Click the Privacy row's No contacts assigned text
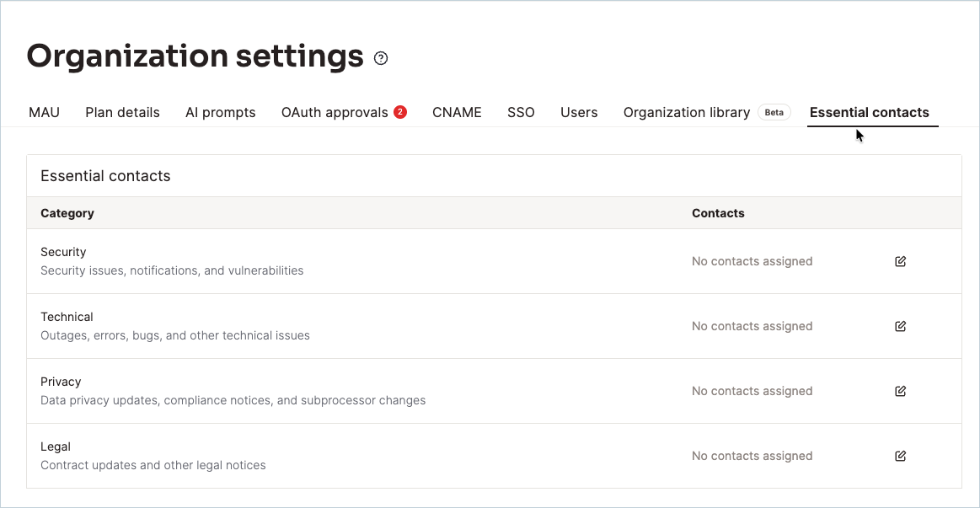 pos(752,391)
